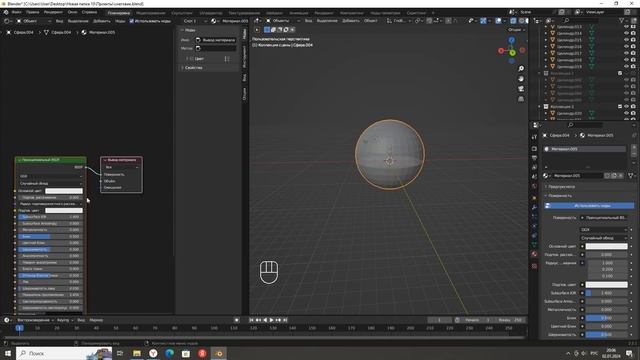
Task: Open File Explorer from the taskbar
Action: [x=137, y=353]
